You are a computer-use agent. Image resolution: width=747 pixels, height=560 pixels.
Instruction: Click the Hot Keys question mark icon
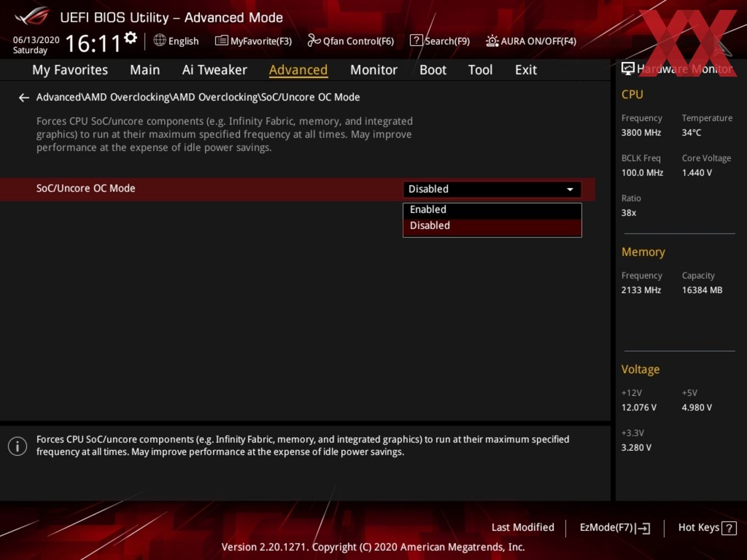[x=729, y=528]
